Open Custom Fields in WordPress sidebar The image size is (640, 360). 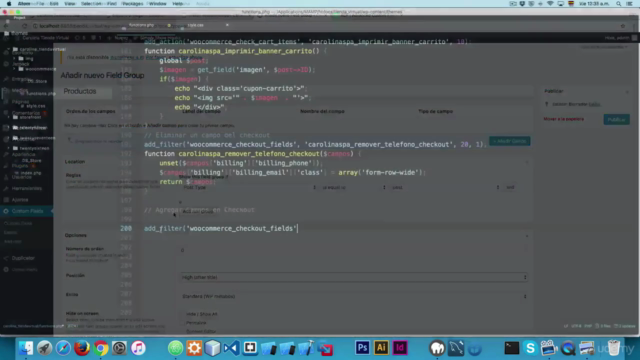click(x=27, y=211)
